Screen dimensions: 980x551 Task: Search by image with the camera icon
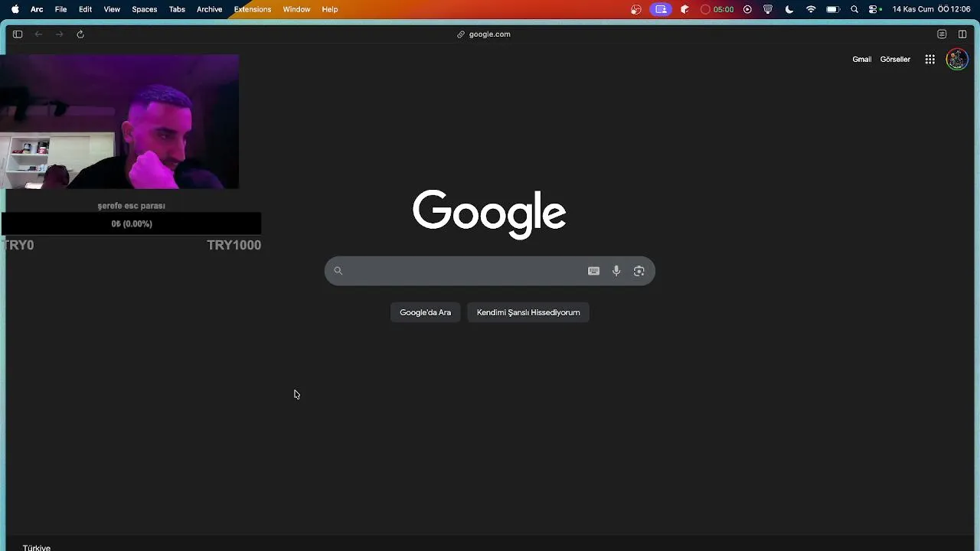(639, 271)
